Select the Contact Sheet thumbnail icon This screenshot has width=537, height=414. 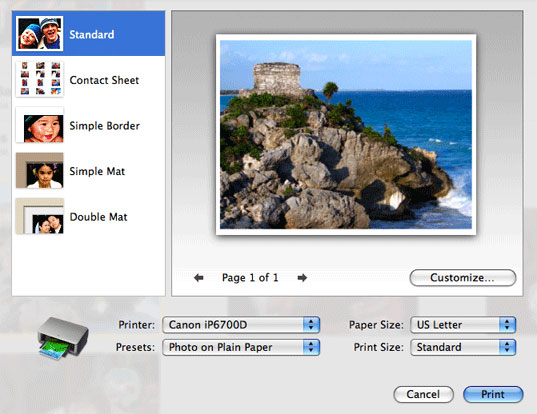[40, 79]
